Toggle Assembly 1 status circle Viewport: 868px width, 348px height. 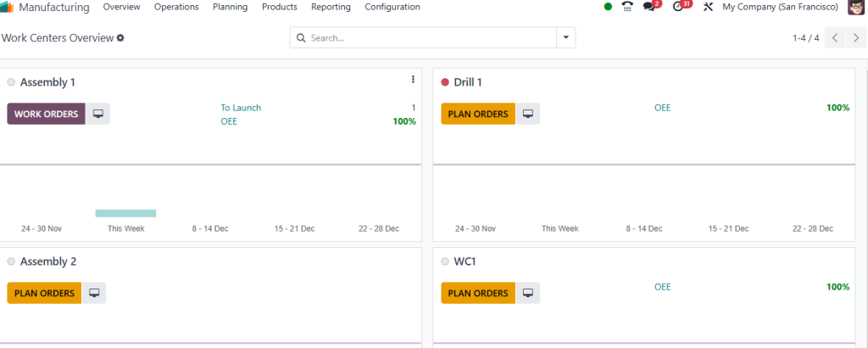(x=11, y=82)
